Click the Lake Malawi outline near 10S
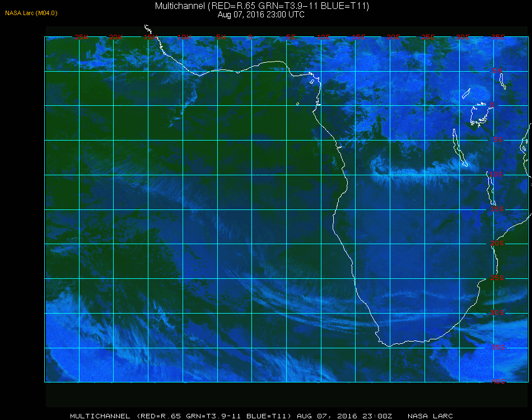Screen dimensions: 532x420 [x=491, y=189]
